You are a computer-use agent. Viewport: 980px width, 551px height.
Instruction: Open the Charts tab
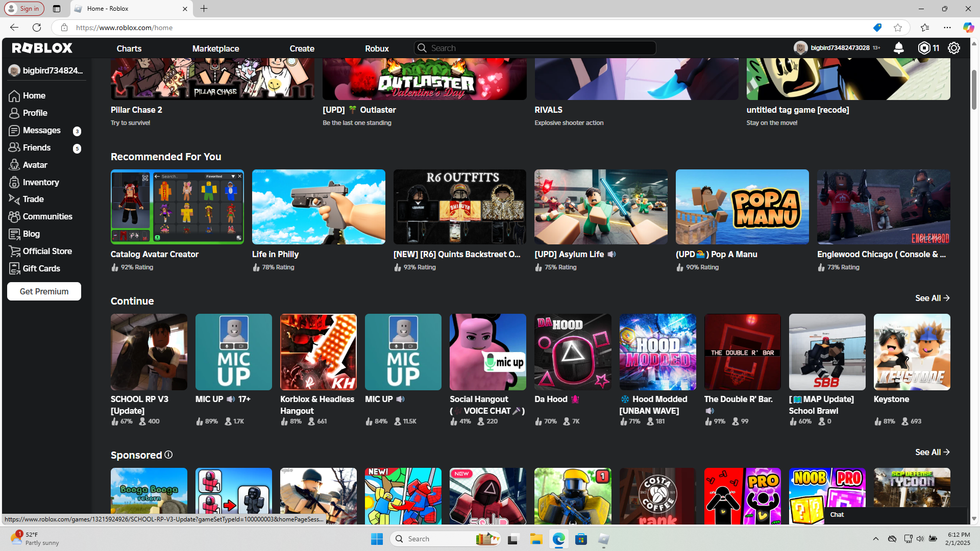pyautogui.click(x=129, y=48)
